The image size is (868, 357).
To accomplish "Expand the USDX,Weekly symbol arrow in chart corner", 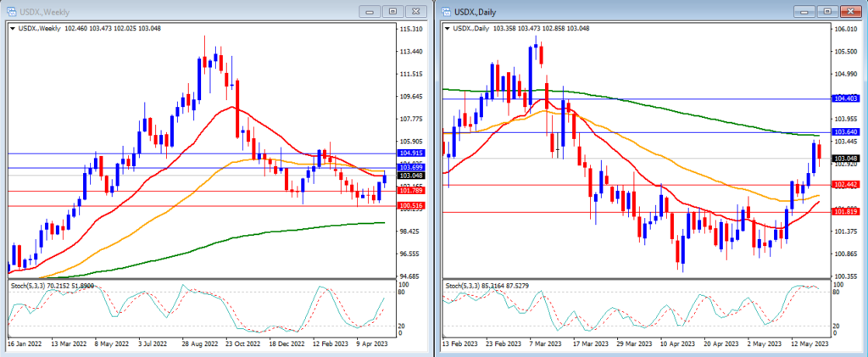I will [12, 30].
